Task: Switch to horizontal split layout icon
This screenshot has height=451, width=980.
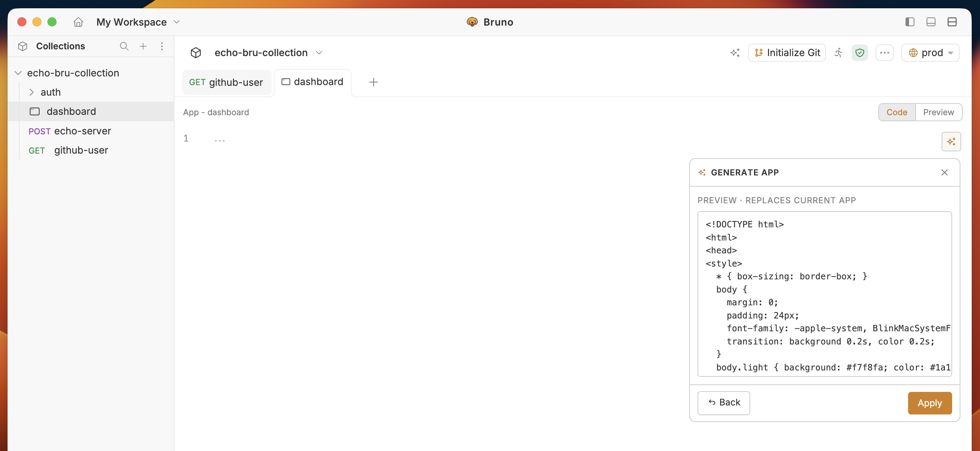Action: coord(952,22)
